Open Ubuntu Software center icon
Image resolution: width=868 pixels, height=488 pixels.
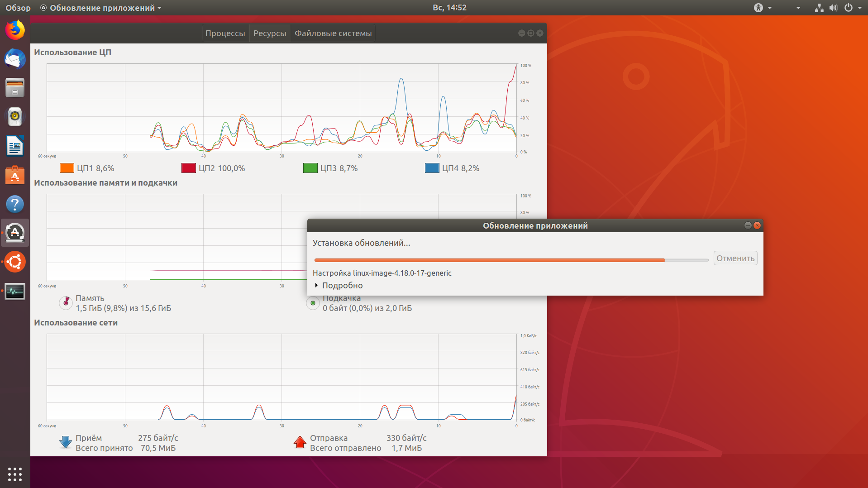[x=15, y=175]
